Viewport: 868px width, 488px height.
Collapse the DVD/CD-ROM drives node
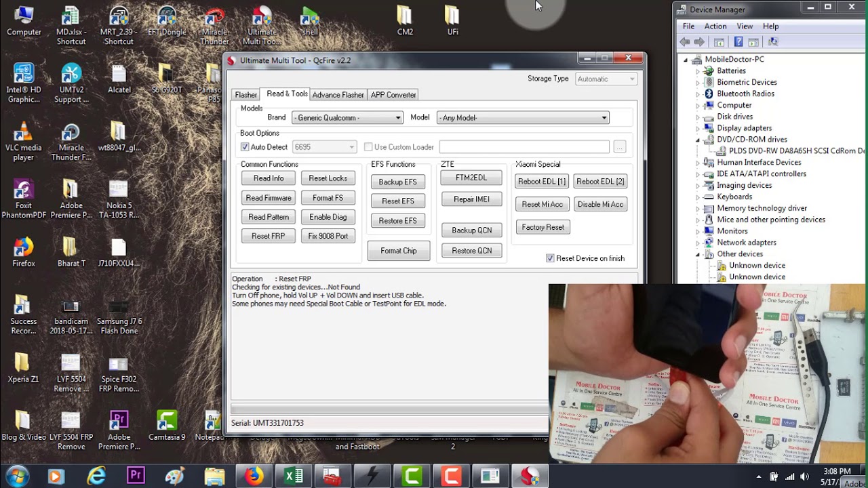point(698,140)
